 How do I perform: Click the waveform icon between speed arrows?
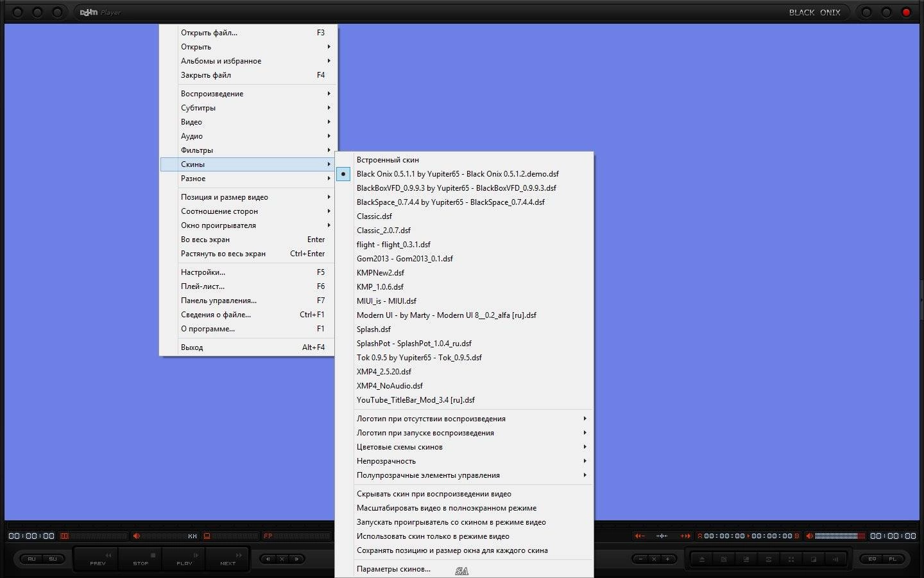pyautogui.click(x=662, y=536)
